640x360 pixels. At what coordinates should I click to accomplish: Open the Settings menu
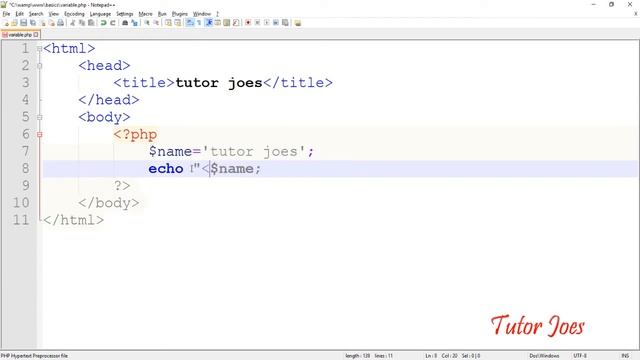pos(124,14)
